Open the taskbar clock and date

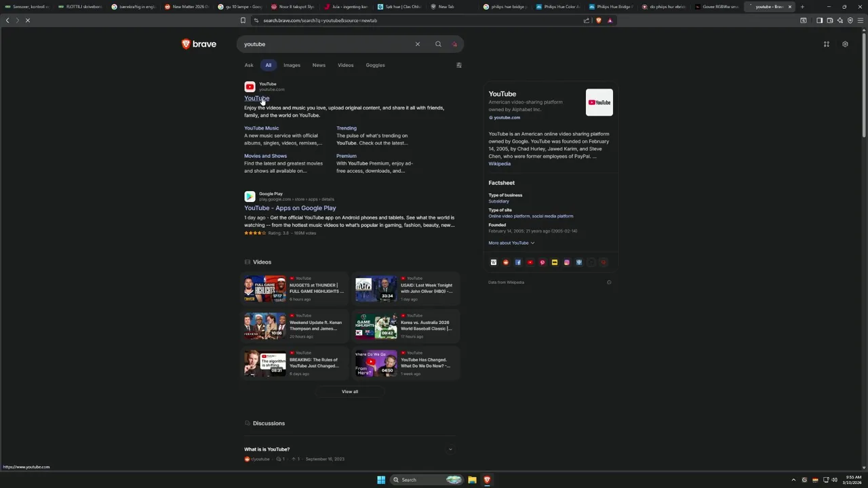click(854, 480)
